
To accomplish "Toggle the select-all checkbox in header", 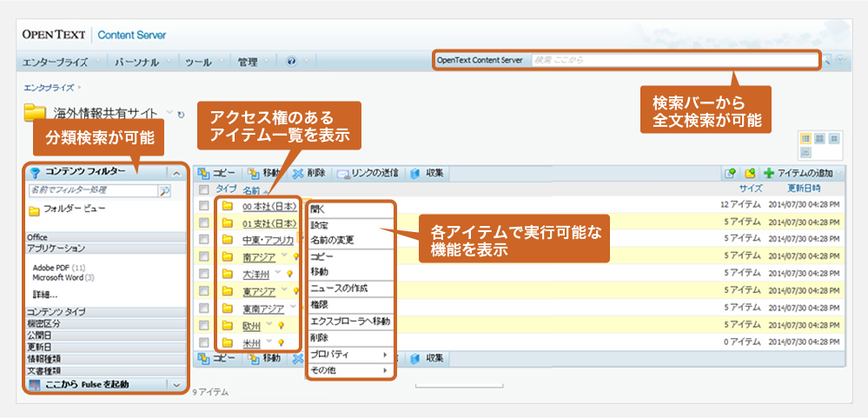I will click(x=203, y=189).
